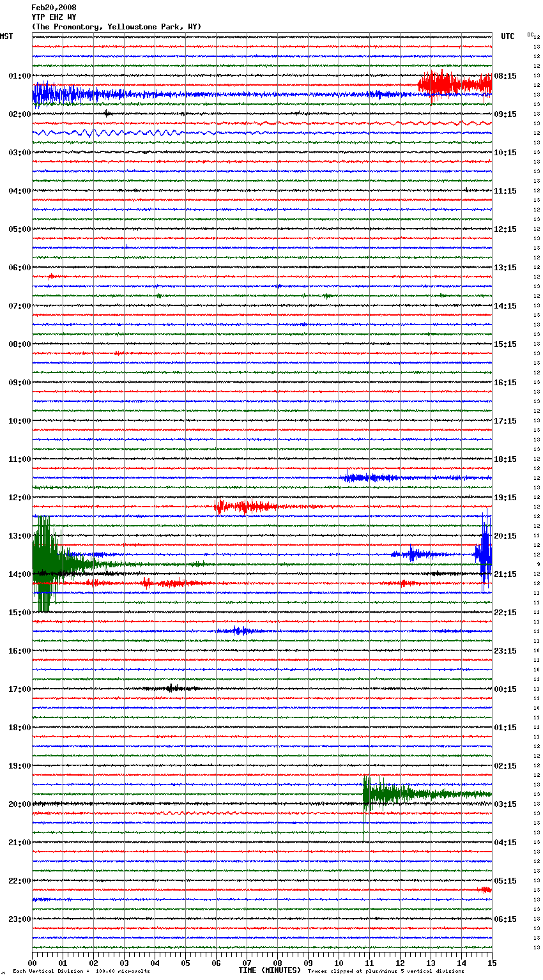This screenshot has height=980, width=543.
Task: Click the 00:15 UTC time marker
Action: click(505, 689)
